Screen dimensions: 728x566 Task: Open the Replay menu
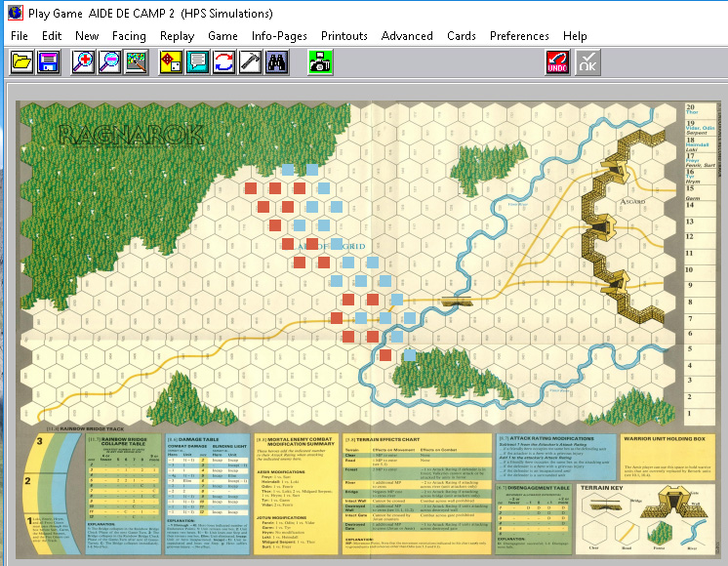177,36
